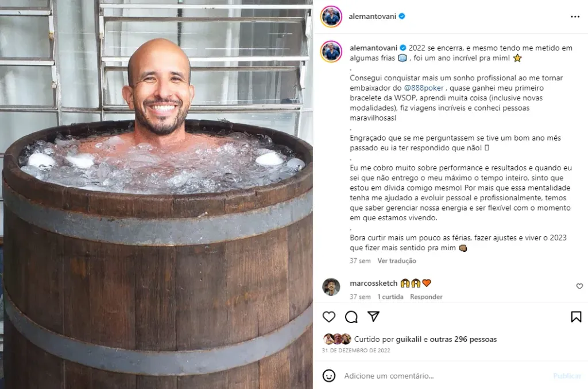Open guikalil's profile from likes line

click(409, 339)
